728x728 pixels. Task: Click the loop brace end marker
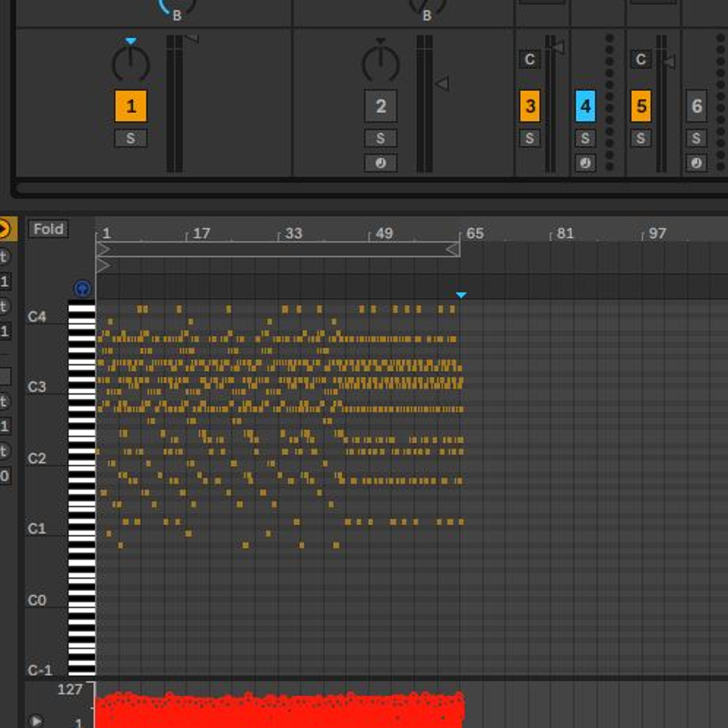click(453, 249)
